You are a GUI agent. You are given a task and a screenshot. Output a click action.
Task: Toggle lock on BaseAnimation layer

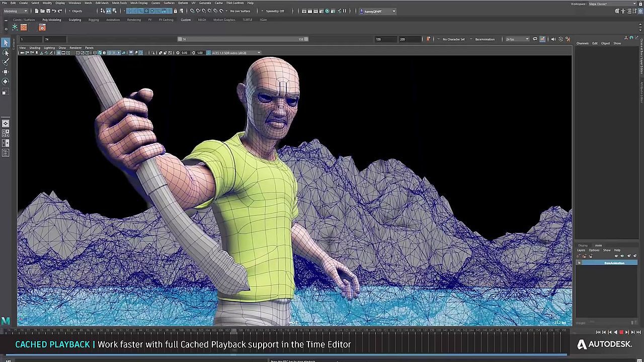click(x=579, y=263)
